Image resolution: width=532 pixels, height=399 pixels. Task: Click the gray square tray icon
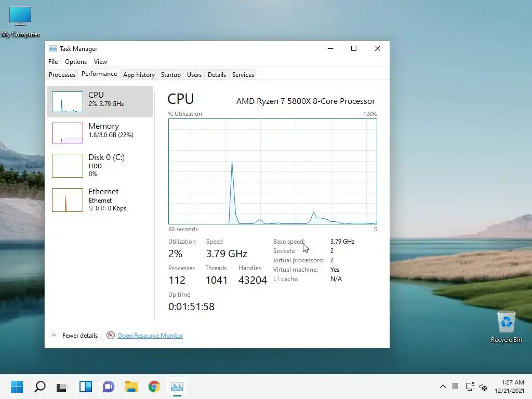point(455,386)
